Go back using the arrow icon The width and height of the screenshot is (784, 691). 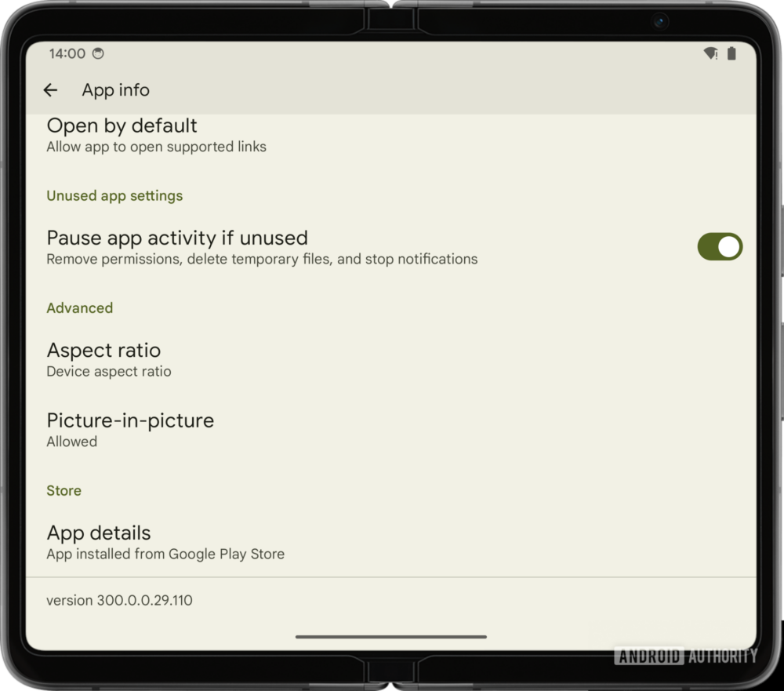coord(50,90)
